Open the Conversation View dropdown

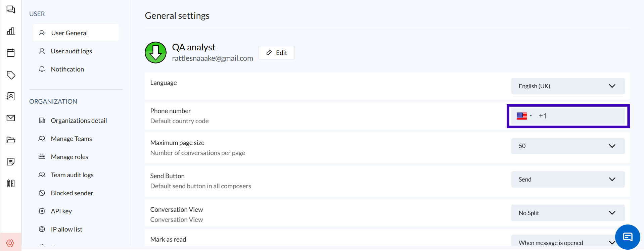pos(568,213)
